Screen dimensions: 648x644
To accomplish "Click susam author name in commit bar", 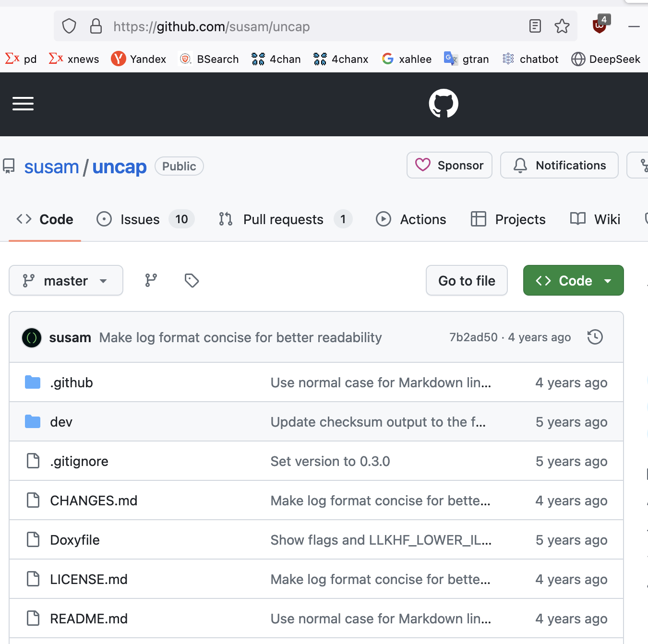I will click(70, 337).
